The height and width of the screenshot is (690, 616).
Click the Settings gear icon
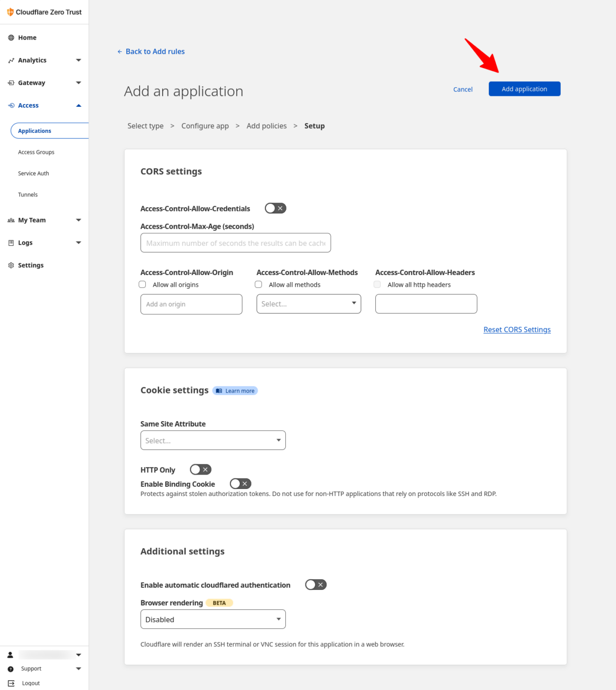pyautogui.click(x=11, y=265)
